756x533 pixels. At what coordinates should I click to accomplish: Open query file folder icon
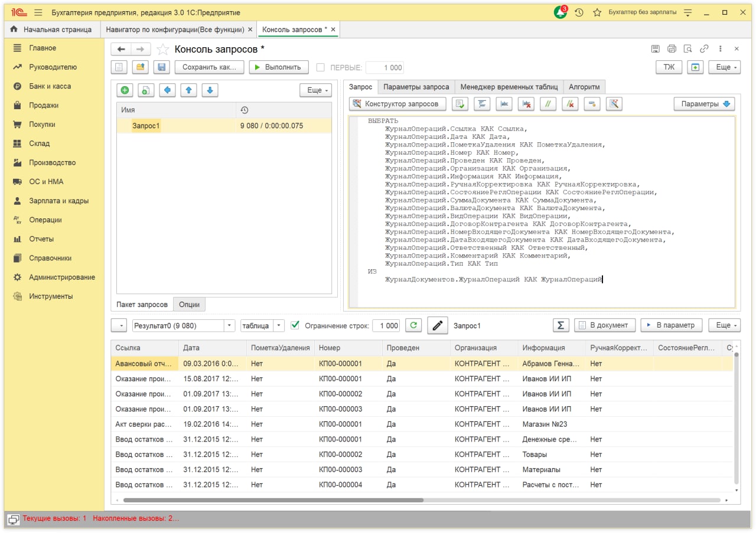point(140,67)
